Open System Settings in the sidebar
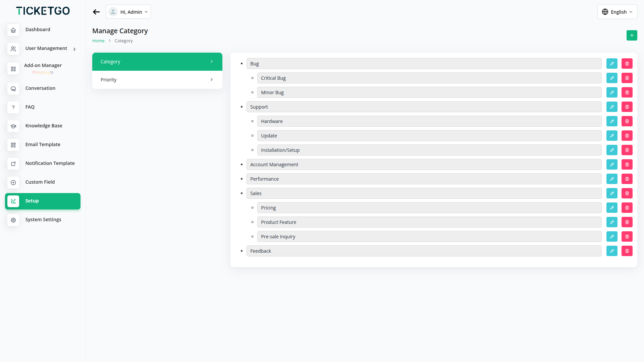The height and width of the screenshot is (362, 644). (43, 220)
